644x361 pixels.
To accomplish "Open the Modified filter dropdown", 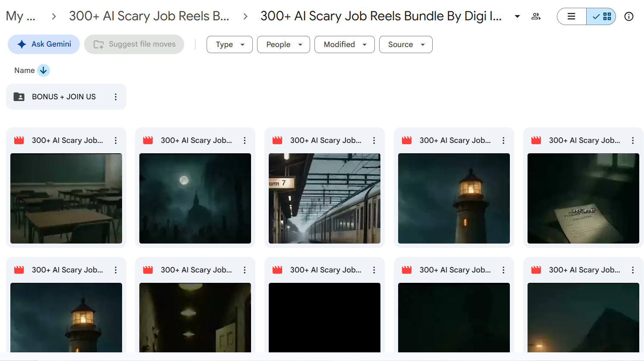I will tap(345, 44).
